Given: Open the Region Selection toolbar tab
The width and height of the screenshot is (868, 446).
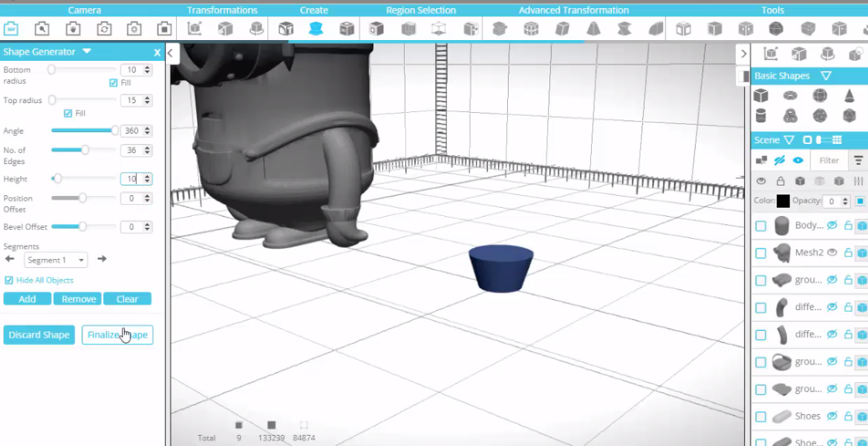Looking at the screenshot, I should point(421,10).
